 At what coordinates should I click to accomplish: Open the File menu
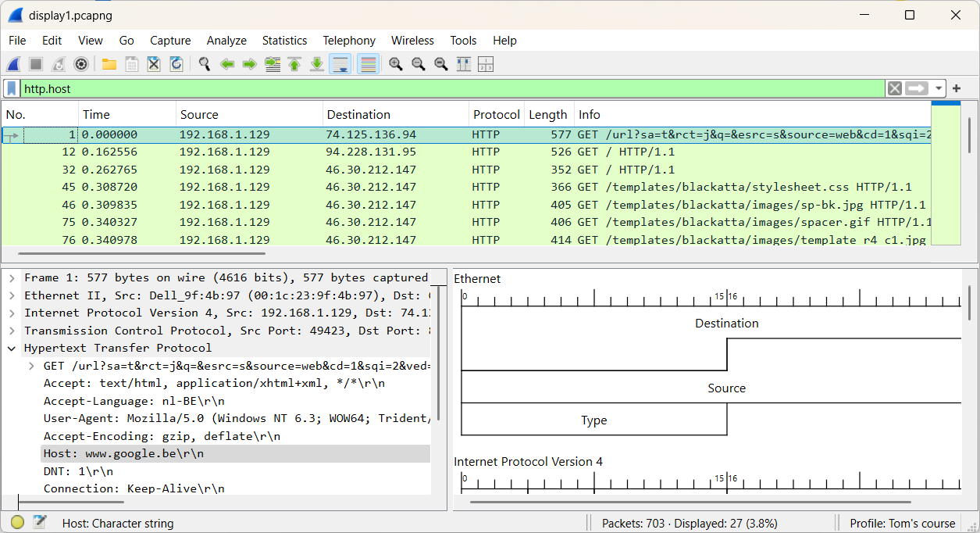pos(17,41)
